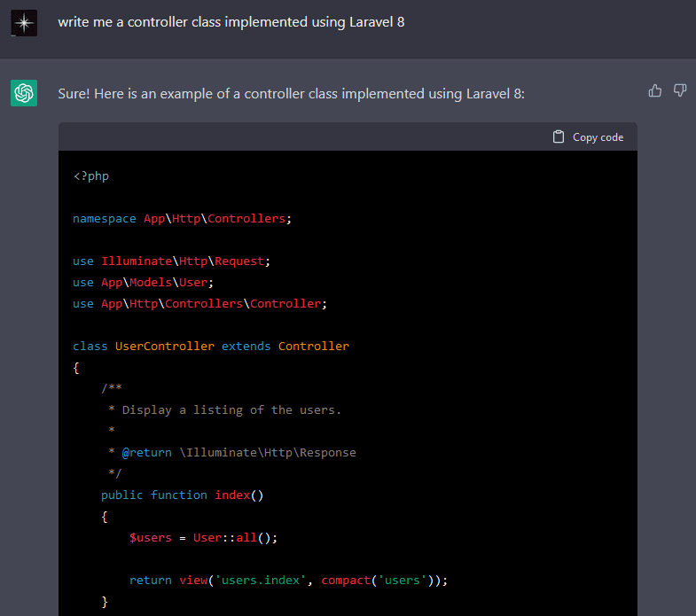The width and height of the screenshot is (696, 616).
Task: Click the clipboard icon beside Copy code
Action: pos(559,136)
